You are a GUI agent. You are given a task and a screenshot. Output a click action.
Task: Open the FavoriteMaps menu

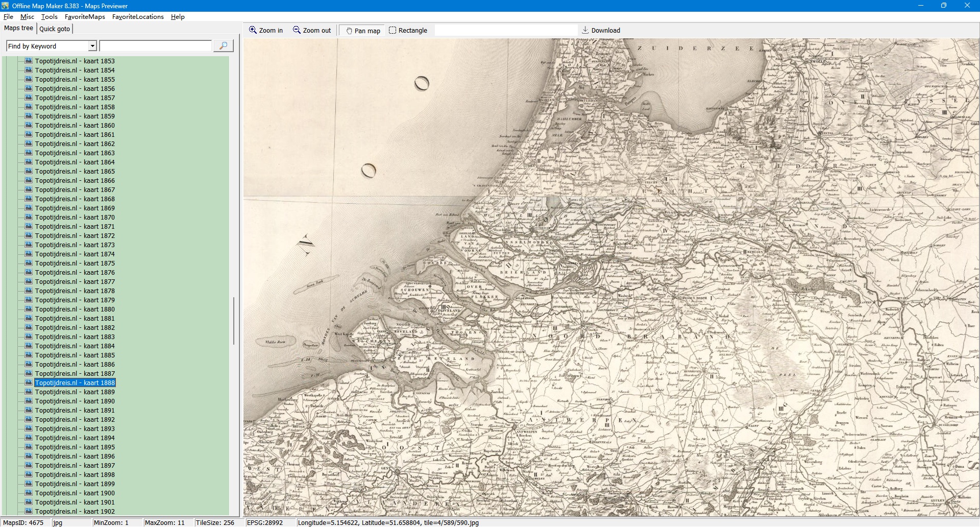click(85, 17)
